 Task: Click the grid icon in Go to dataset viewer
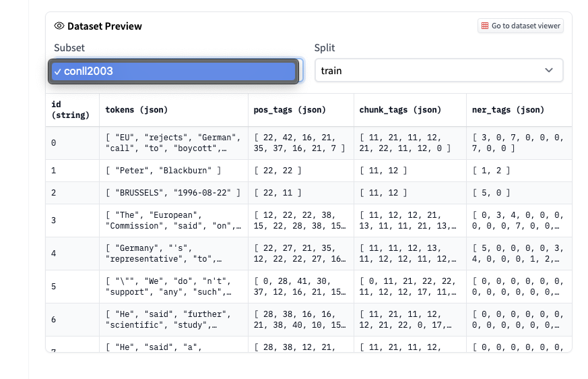(x=485, y=26)
